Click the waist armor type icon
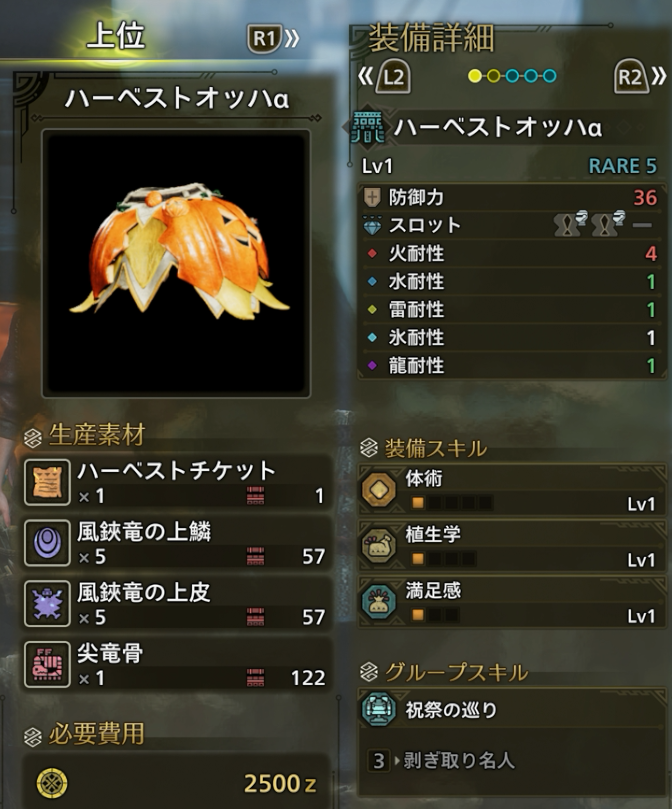 pyautogui.click(x=368, y=127)
